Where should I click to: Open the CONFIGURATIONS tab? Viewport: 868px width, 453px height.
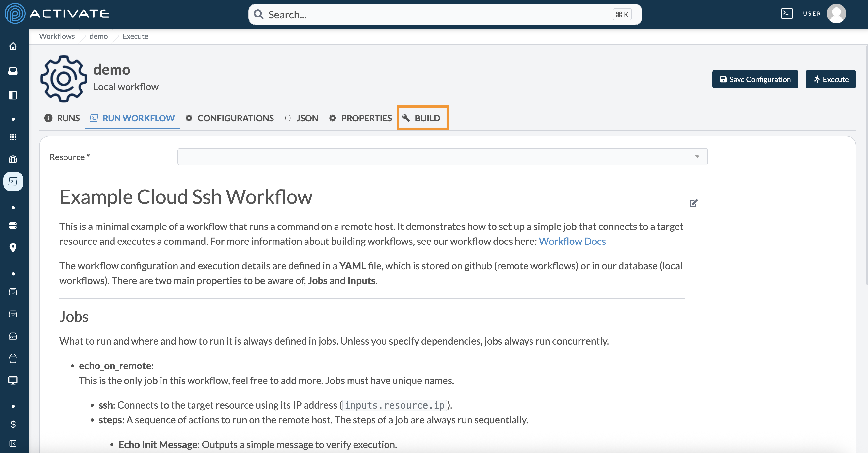(x=229, y=118)
